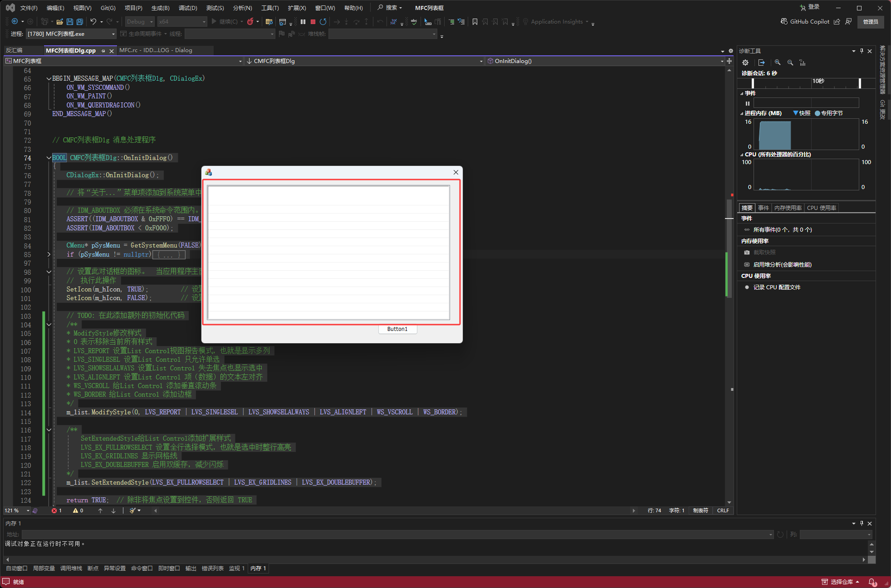The width and height of the screenshot is (891, 588).
Task: Pause execution with Break All icon
Action: pyautogui.click(x=303, y=22)
